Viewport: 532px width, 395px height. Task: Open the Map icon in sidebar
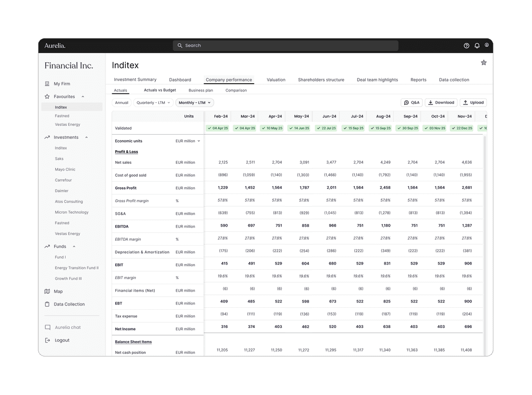tap(47, 292)
